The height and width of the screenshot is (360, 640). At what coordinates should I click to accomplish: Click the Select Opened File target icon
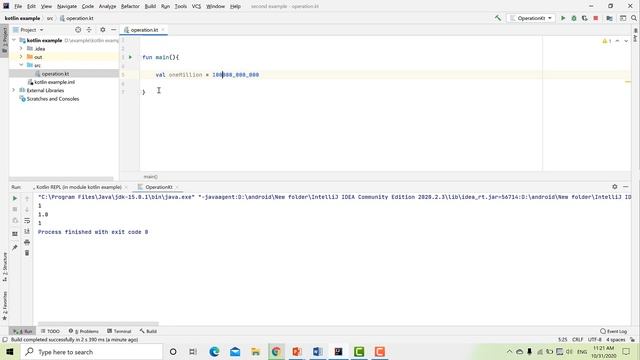[x=78, y=30]
